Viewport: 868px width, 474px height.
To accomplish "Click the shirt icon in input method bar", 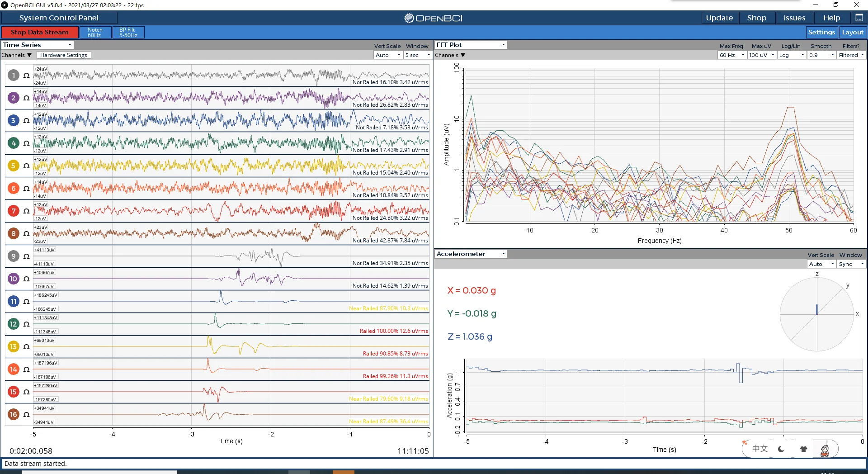I will (x=803, y=449).
